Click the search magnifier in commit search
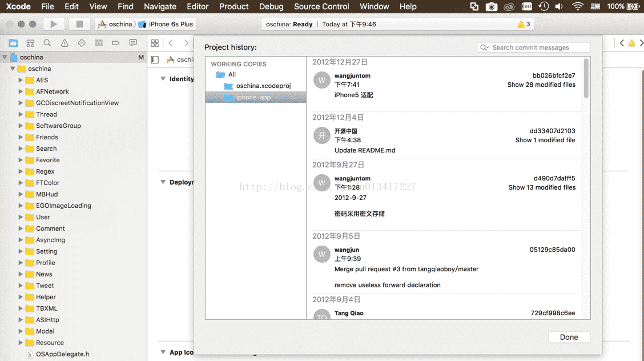The image size is (644, 361). coord(484,47)
